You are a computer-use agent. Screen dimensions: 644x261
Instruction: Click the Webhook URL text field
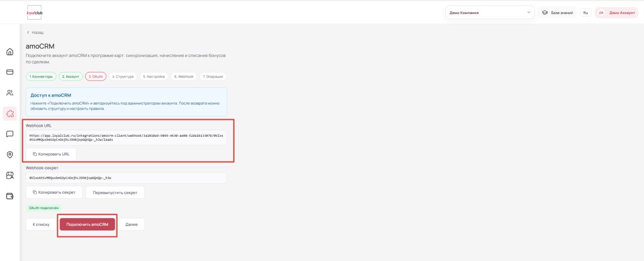pyautogui.click(x=126, y=138)
